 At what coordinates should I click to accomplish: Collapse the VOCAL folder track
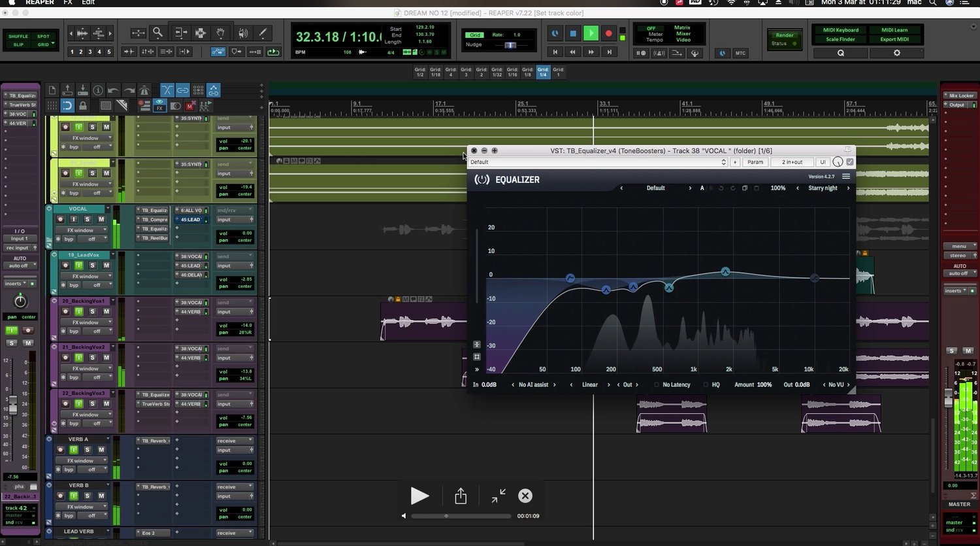click(x=49, y=209)
